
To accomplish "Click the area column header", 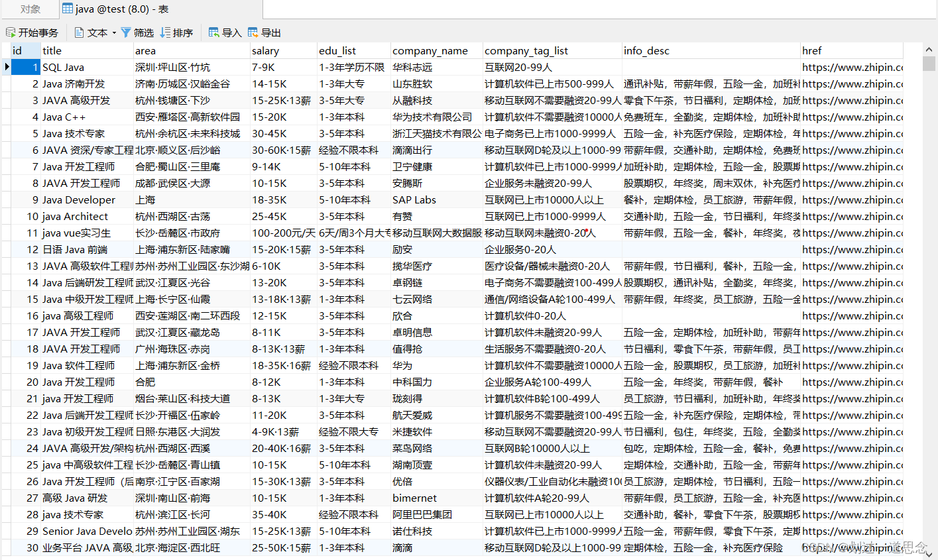I will pyautogui.click(x=192, y=50).
